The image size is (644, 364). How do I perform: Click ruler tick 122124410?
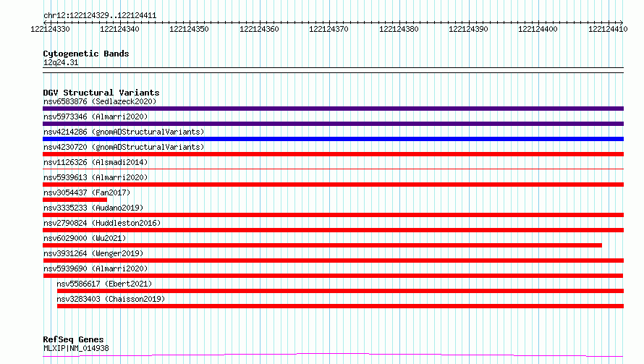(x=608, y=29)
